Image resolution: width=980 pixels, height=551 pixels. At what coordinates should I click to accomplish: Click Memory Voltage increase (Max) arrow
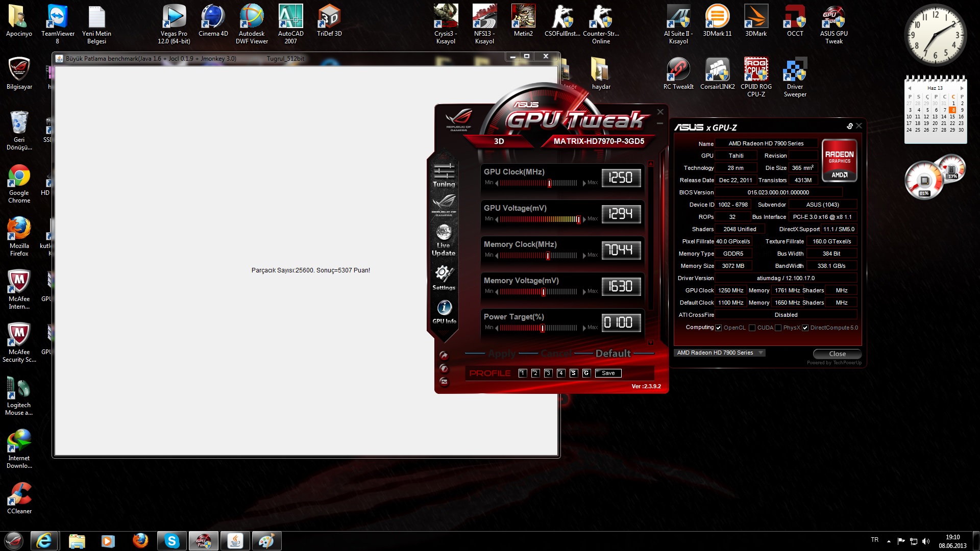[584, 292]
